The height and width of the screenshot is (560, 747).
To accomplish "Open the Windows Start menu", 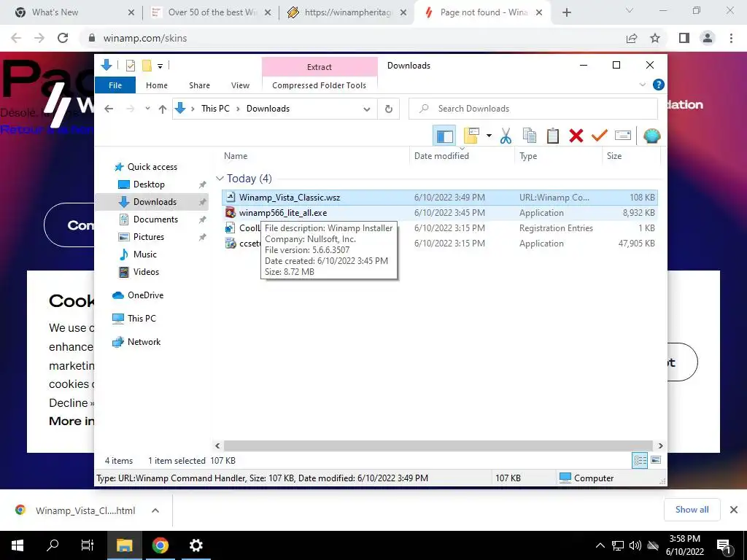I will click(18, 545).
